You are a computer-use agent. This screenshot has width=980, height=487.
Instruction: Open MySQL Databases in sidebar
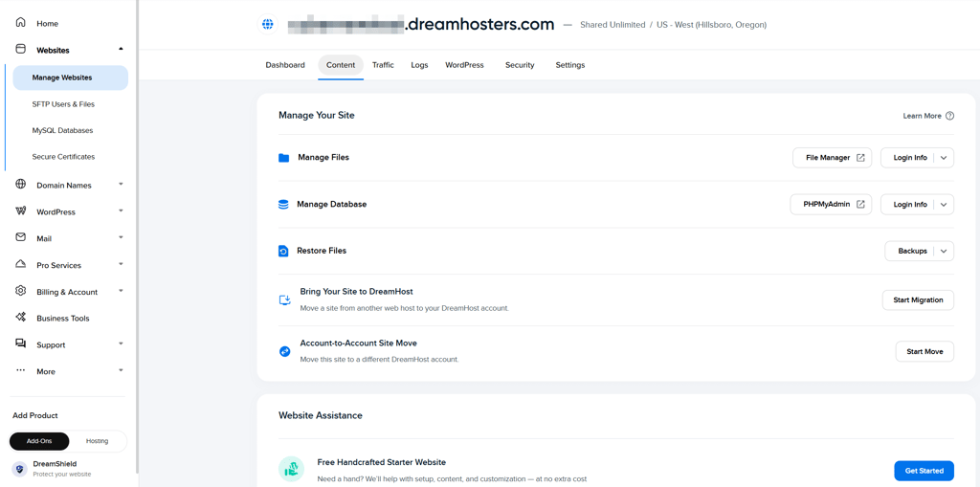pos(62,131)
